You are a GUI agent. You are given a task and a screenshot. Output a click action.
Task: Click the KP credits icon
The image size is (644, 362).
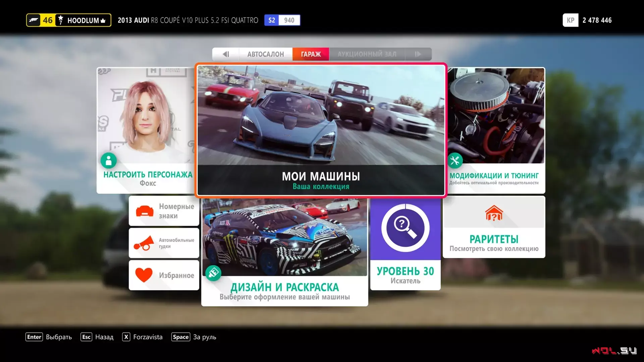[x=570, y=20]
